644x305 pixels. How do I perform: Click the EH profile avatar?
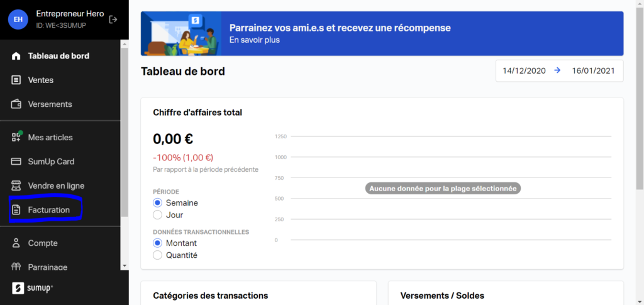18,19
